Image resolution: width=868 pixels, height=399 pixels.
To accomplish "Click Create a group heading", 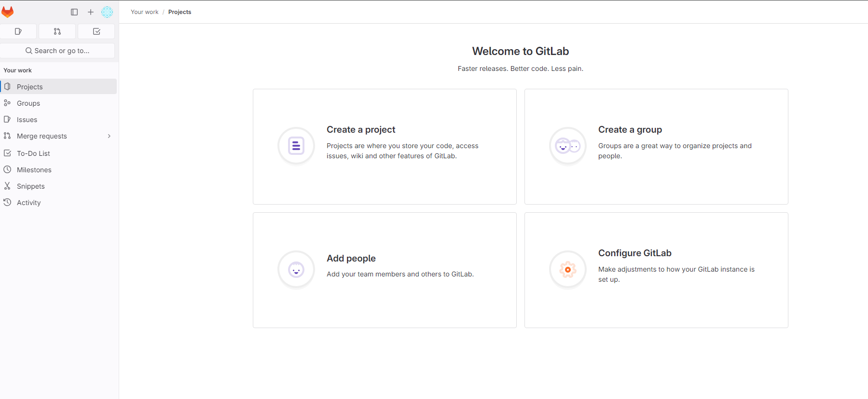I will [630, 129].
